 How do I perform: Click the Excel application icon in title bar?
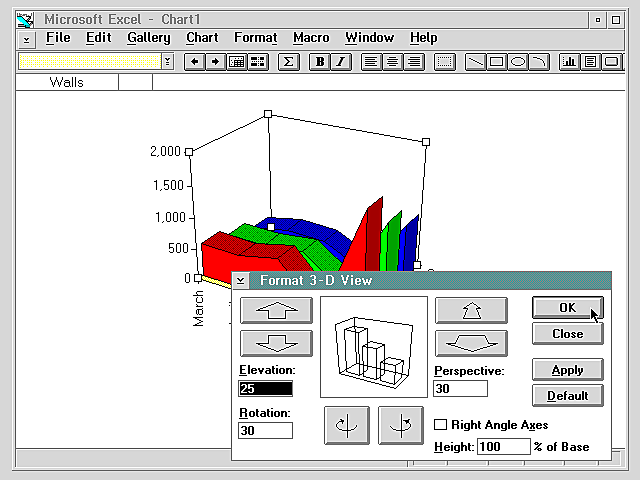click(x=25, y=20)
